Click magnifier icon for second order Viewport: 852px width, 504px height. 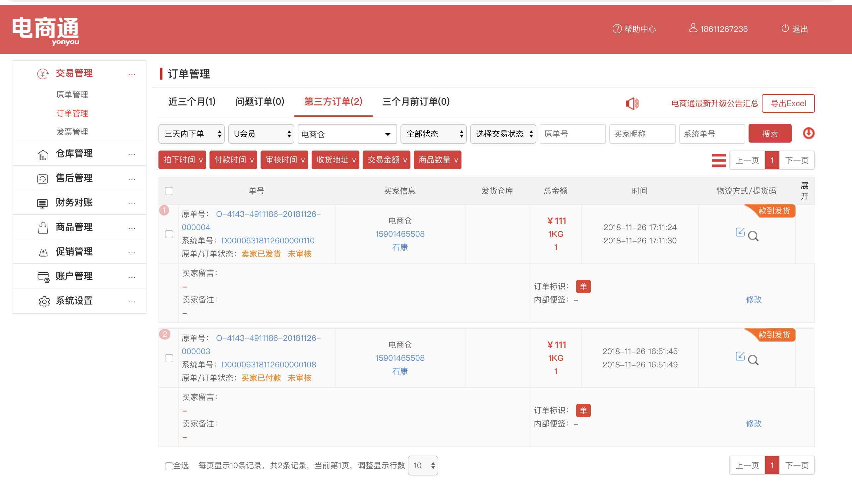[753, 360]
